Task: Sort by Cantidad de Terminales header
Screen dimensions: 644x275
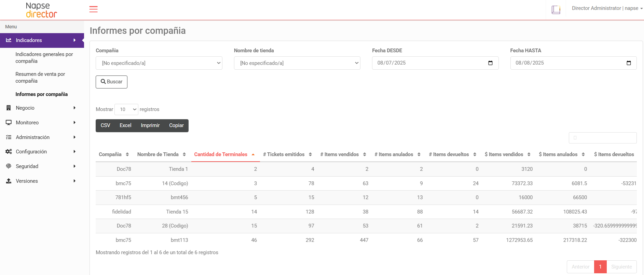Action: click(x=225, y=154)
